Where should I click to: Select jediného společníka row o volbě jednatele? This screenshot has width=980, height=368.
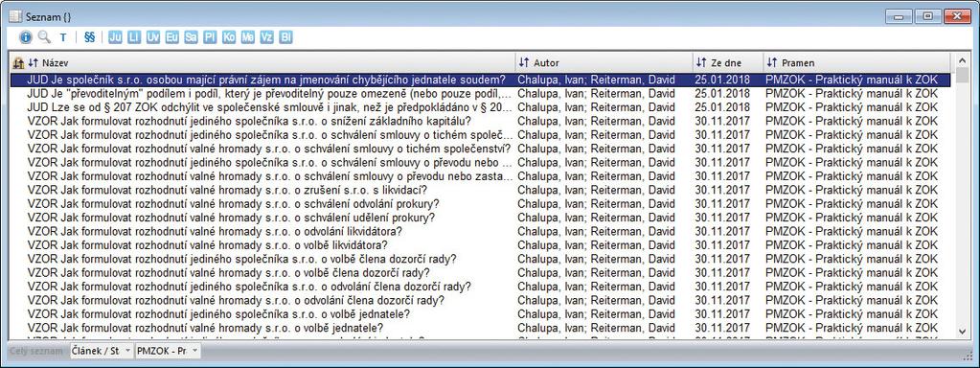481,313
